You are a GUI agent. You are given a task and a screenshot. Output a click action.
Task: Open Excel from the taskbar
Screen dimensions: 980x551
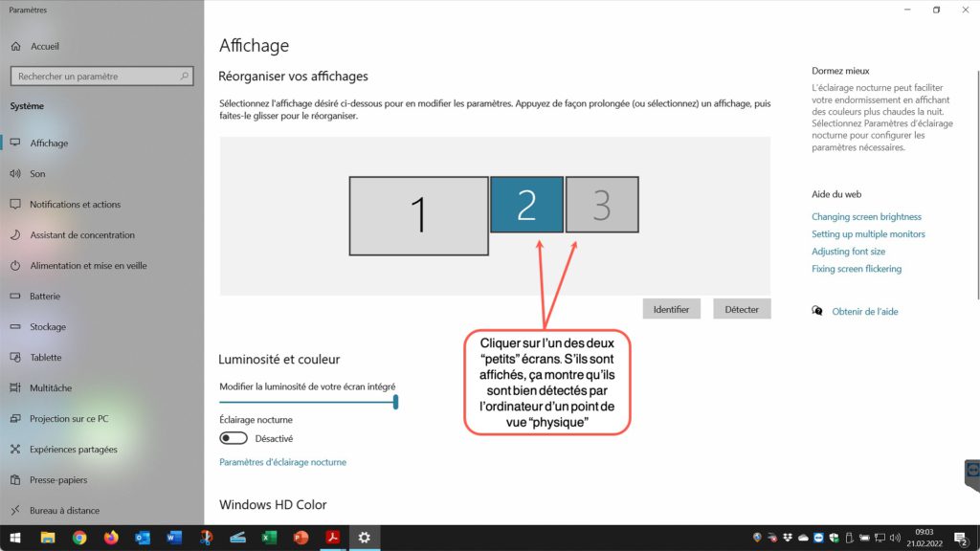pyautogui.click(x=269, y=538)
